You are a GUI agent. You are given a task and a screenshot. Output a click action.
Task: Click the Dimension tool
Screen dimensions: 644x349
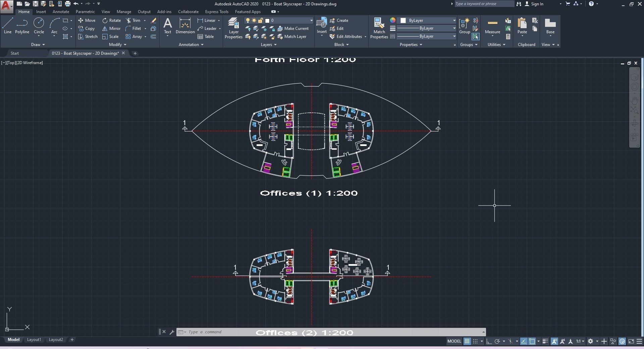pyautogui.click(x=185, y=26)
